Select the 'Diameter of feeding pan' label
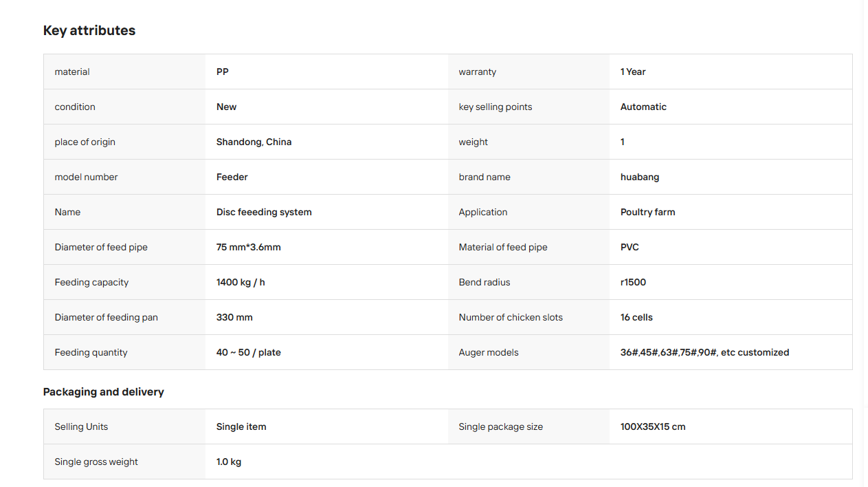The height and width of the screenshot is (487, 868). click(x=107, y=317)
